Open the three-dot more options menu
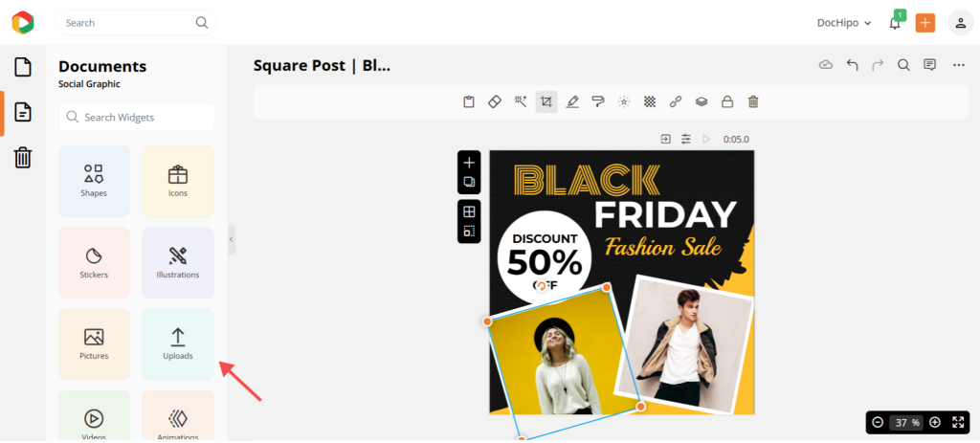 click(958, 65)
